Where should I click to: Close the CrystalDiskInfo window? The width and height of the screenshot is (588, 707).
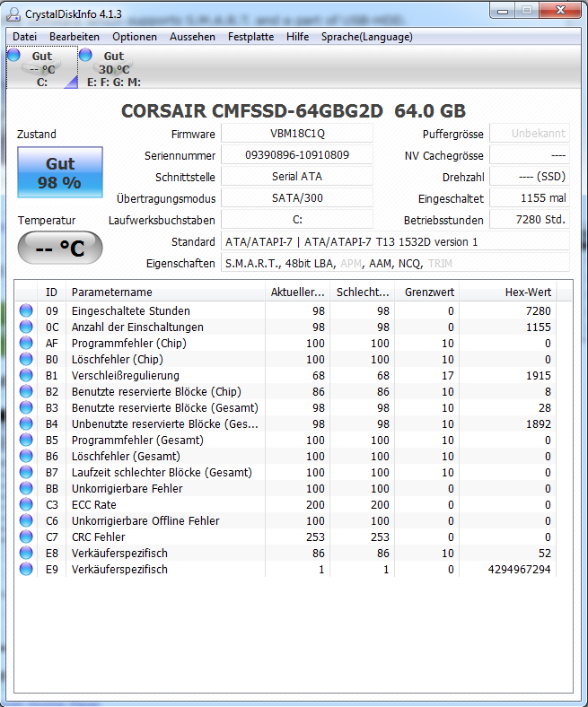click(x=560, y=11)
